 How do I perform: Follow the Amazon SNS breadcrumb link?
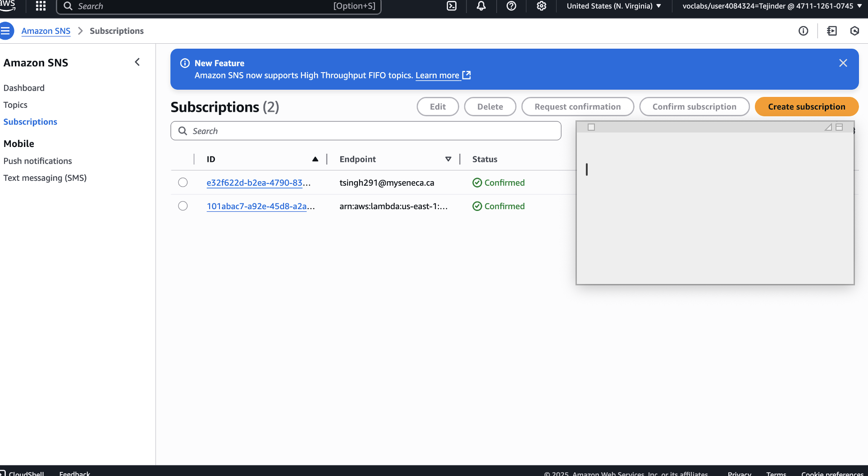click(46, 31)
